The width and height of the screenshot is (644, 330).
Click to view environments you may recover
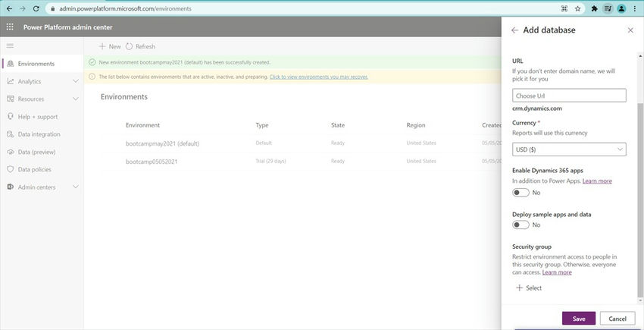tap(319, 77)
